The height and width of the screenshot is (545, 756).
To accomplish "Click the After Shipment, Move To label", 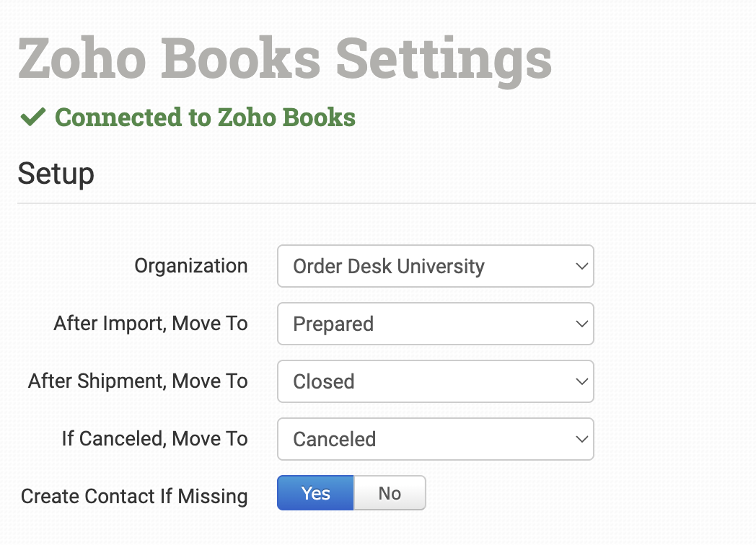I will pos(138,381).
